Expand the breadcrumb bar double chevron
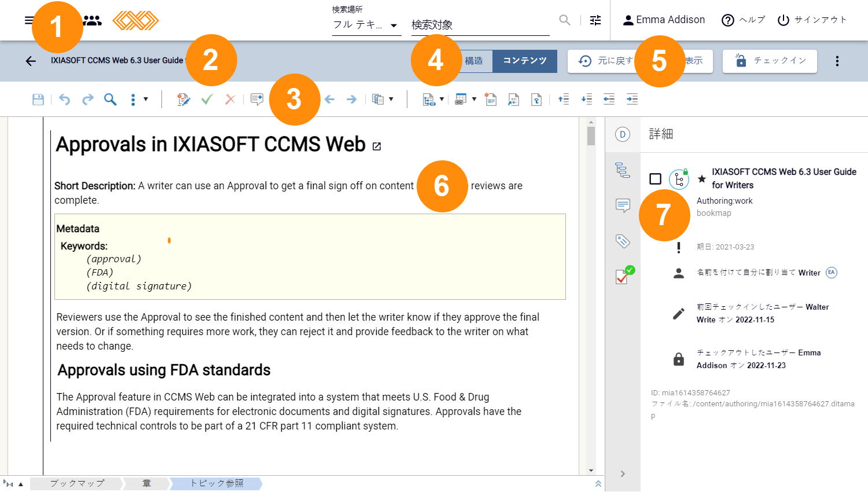The image size is (868, 492). point(598,484)
